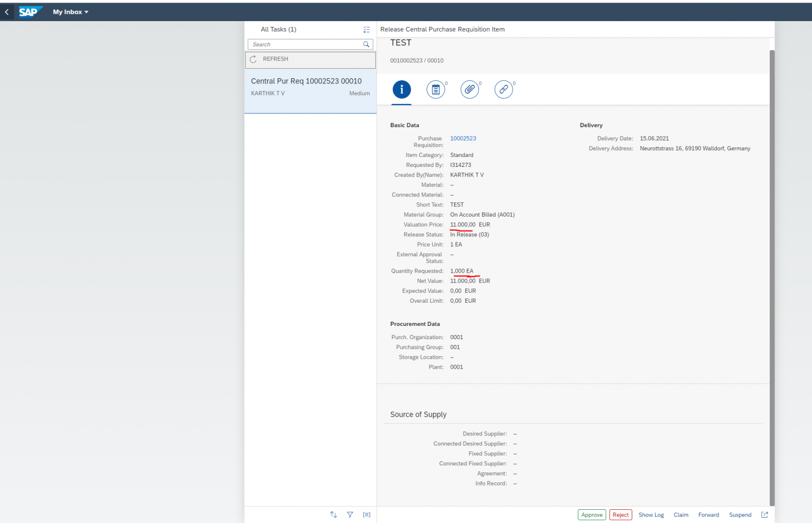
Task: Click the search magnifier in the task search bar
Action: coord(366,44)
